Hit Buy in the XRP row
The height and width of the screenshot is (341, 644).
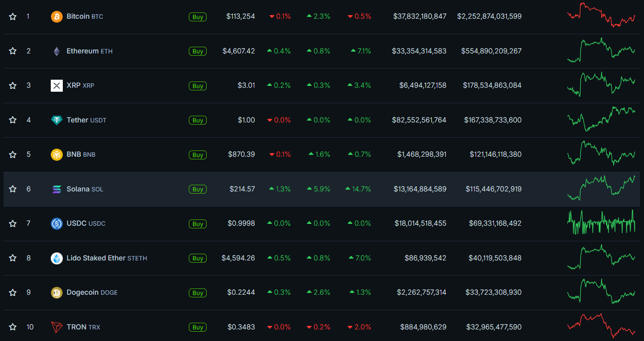click(198, 86)
